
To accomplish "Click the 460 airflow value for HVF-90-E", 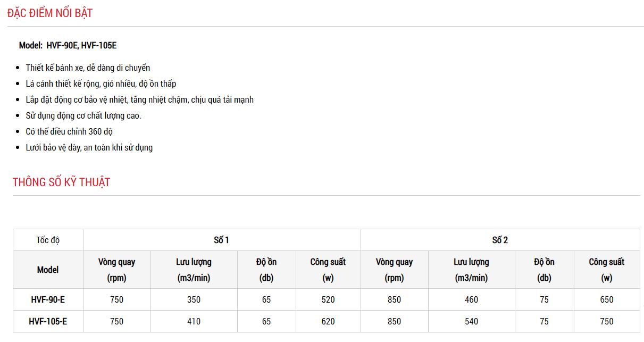I will point(471,299).
